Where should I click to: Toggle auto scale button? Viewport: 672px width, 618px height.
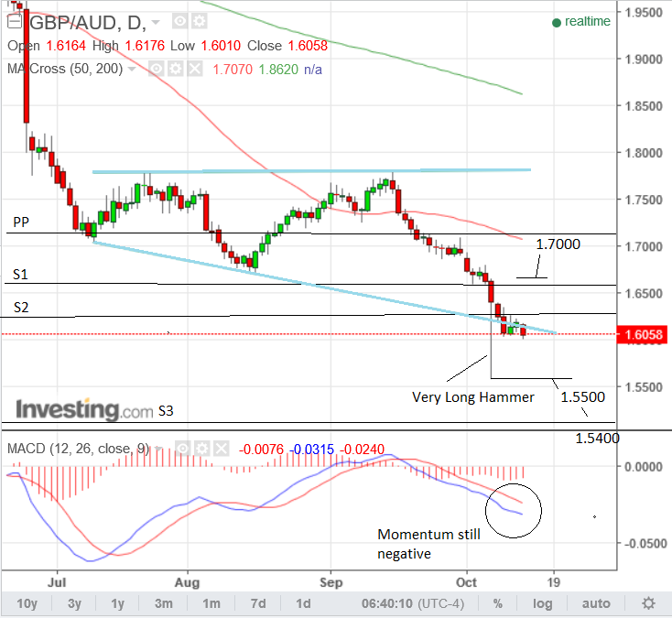(596, 603)
